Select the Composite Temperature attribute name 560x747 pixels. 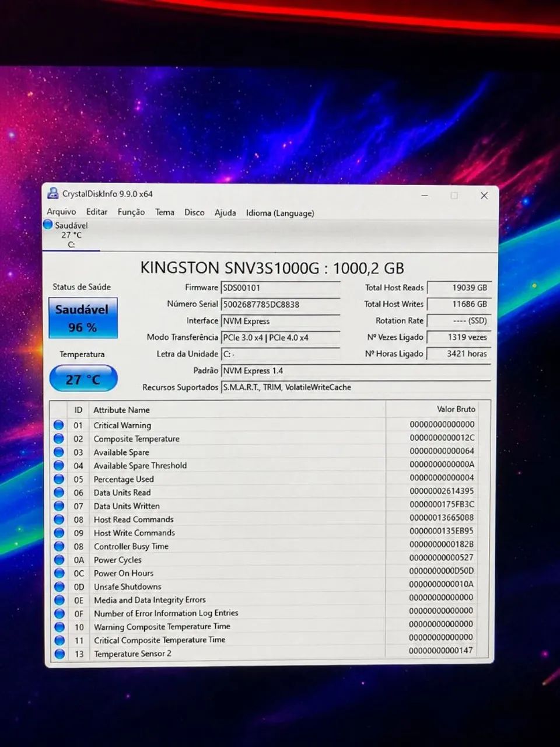[136, 438]
